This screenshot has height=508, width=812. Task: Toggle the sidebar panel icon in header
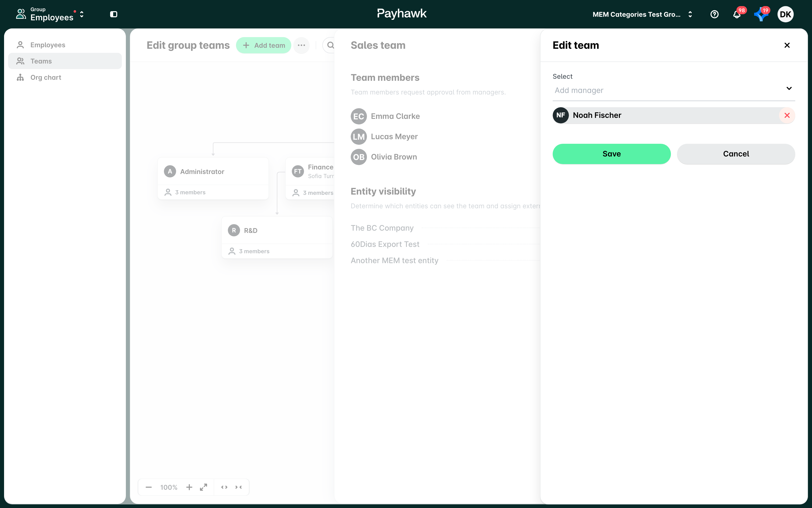(x=114, y=14)
